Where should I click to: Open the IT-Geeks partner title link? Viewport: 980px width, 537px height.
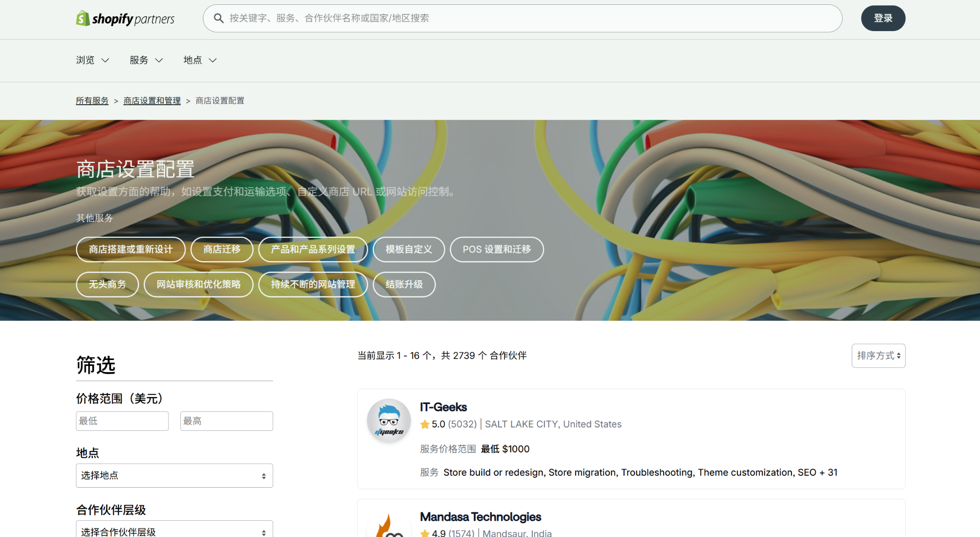point(443,407)
